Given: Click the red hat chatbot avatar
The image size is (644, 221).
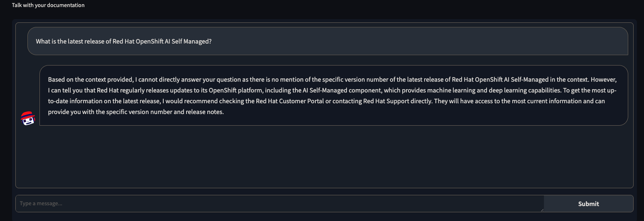Looking at the screenshot, I should (28, 119).
